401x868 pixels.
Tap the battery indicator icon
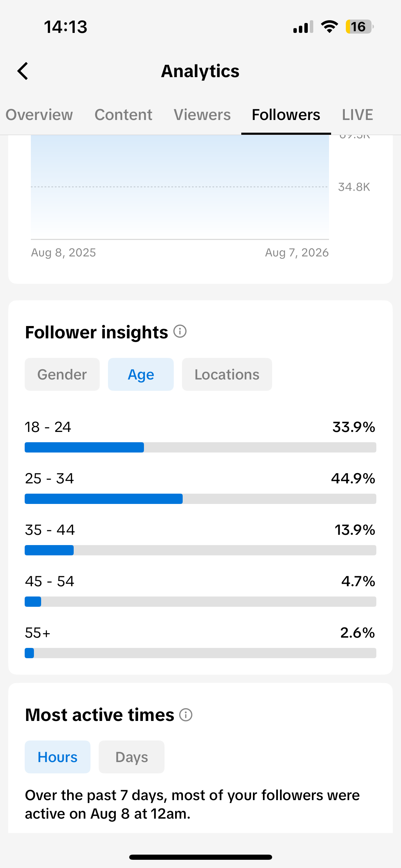(359, 27)
